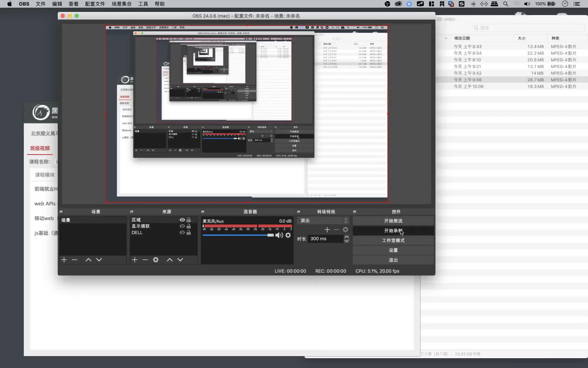Open source properties gear icon
The width and height of the screenshot is (588, 368).
pyautogui.click(x=156, y=260)
